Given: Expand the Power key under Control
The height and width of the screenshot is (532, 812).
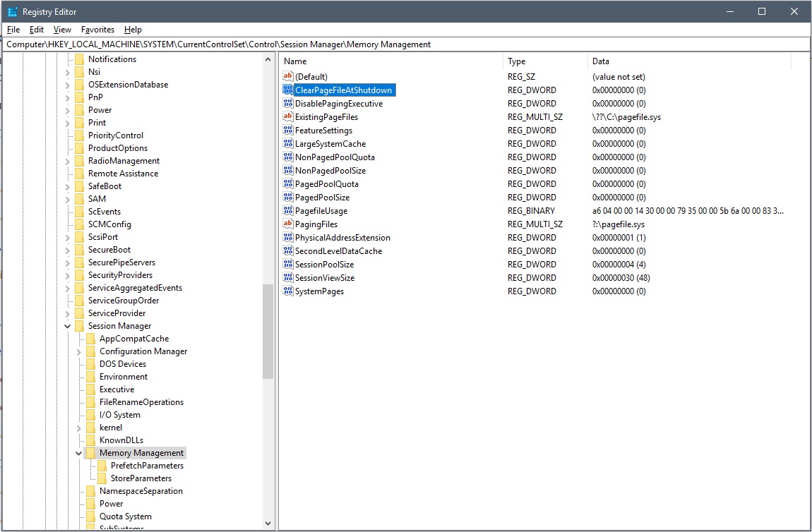Looking at the screenshot, I should point(67,110).
